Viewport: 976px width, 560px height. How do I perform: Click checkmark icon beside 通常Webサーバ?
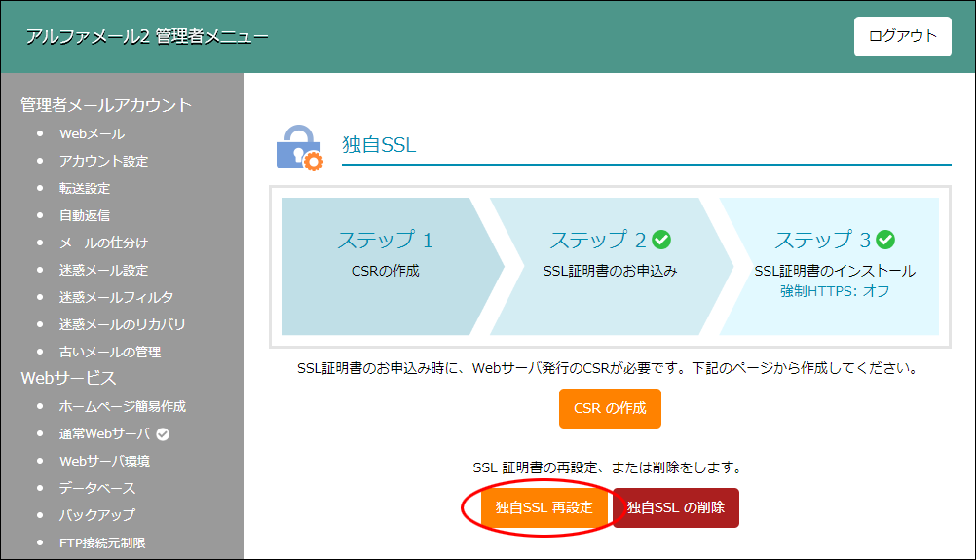tap(163, 434)
